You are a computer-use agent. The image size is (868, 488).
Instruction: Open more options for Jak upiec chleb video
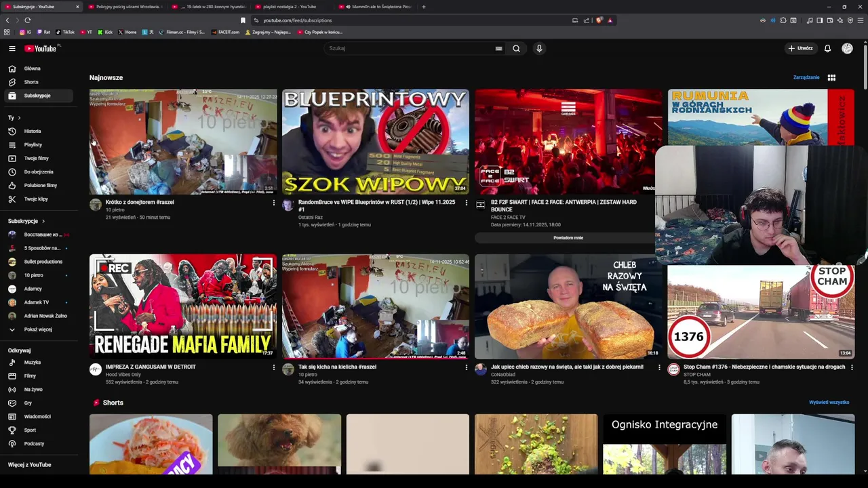tap(659, 367)
